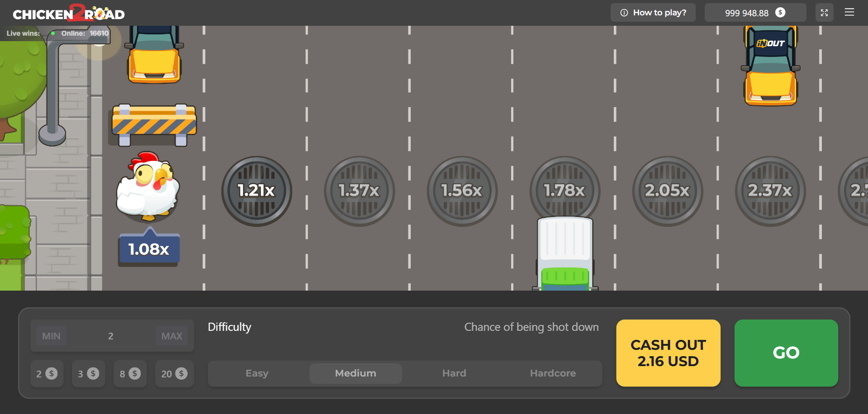Click the bet amount input field
The height and width of the screenshot is (414, 868).
111,336
